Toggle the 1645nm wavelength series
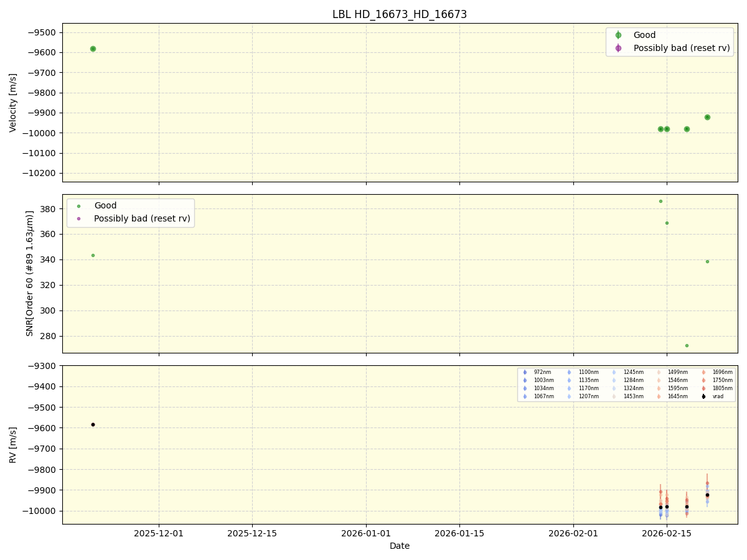 [x=659, y=396]
